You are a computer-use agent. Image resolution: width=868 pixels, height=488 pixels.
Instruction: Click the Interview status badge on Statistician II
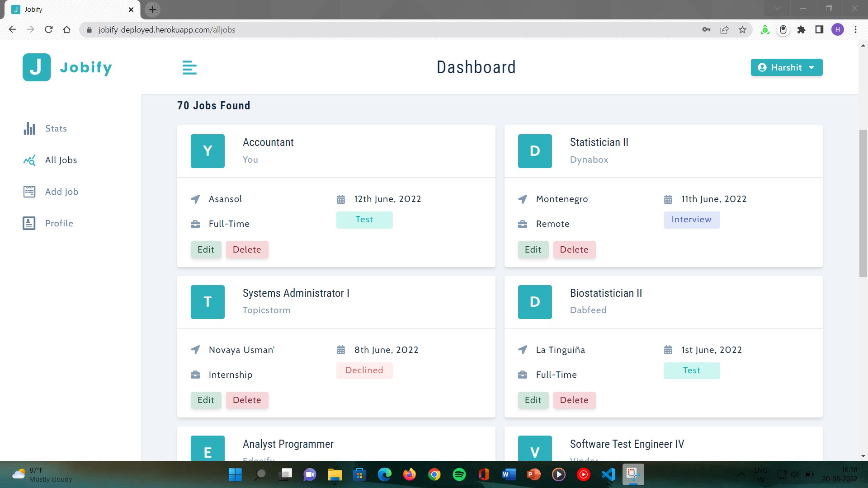[691, 220]
